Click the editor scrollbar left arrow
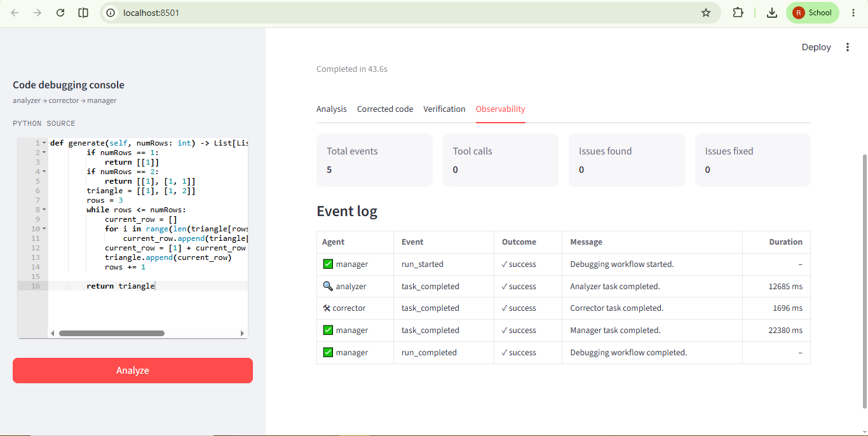868x436 pixels. (52, 333)
